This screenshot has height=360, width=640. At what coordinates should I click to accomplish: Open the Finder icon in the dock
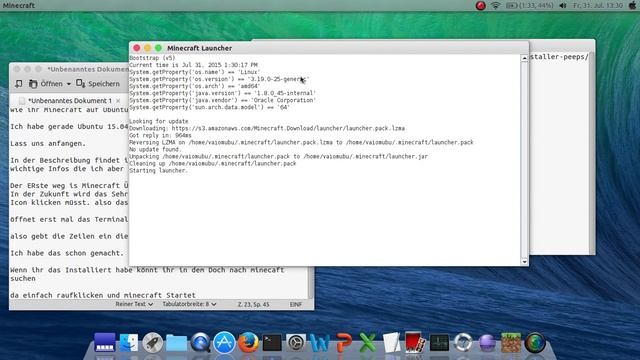point(129,342)
